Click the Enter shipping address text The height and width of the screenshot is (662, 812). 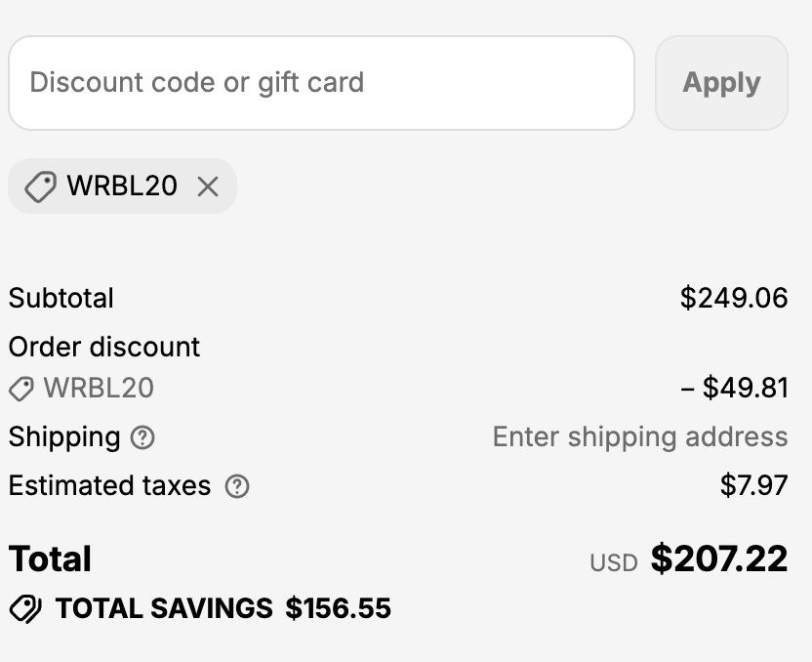pyautogui.click(x=640, y=436)
